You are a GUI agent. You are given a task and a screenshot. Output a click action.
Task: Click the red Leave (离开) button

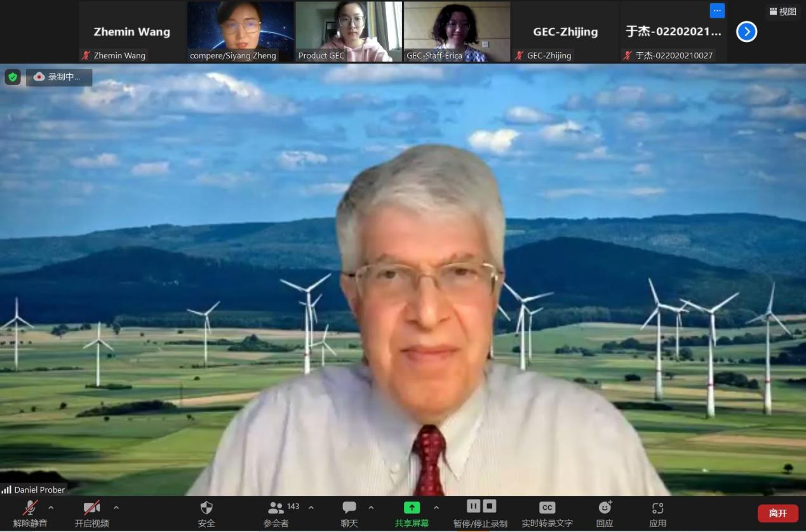777,513
